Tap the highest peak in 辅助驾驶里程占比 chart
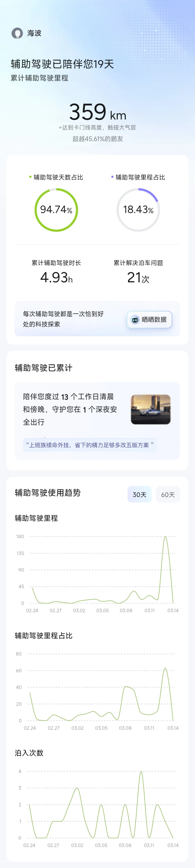Image resolution: width=195 pixels, height=868 pixels. [x=165, y=668]
